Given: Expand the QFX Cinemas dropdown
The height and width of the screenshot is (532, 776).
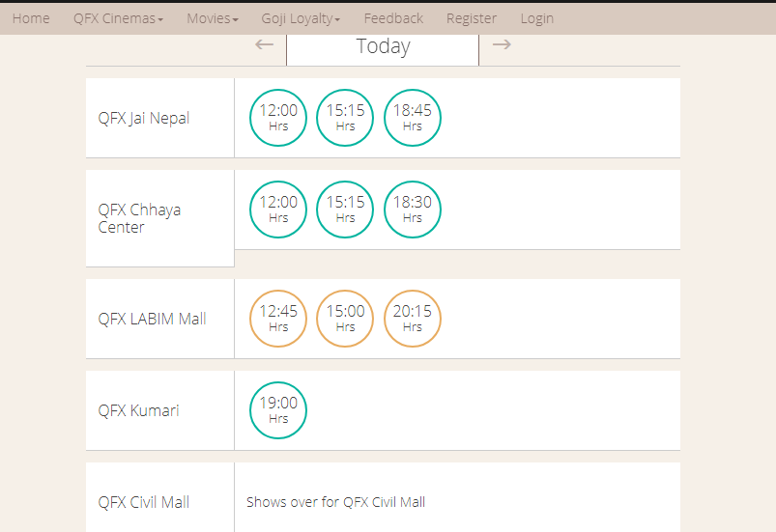Looking at the screenshot, I should 118,18.
